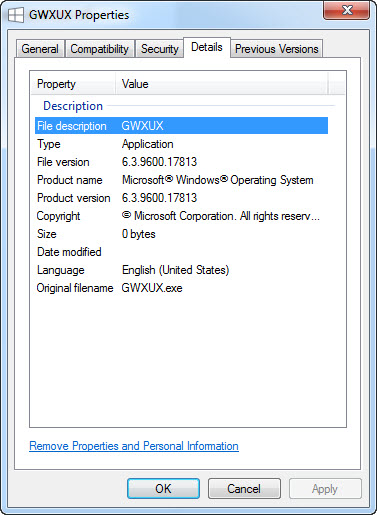This screenshot has height=515, width=377.
Task: Select the File version row
Action: point(181,162)
